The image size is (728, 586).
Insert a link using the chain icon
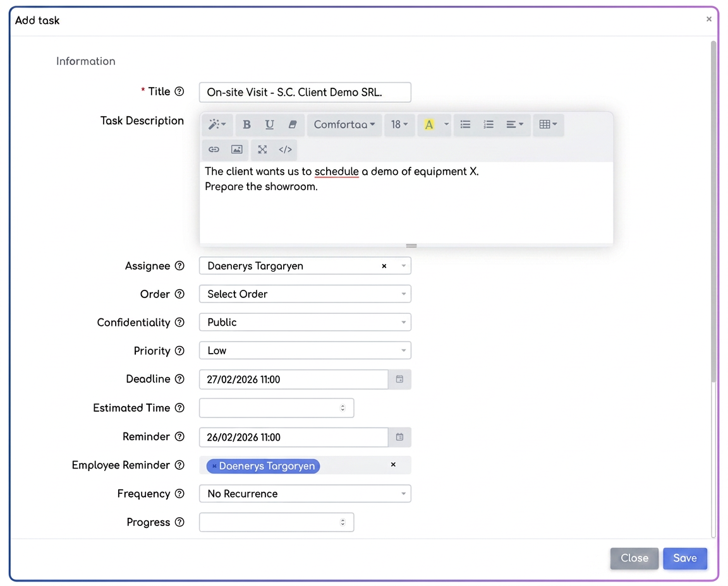pos(214,150)
